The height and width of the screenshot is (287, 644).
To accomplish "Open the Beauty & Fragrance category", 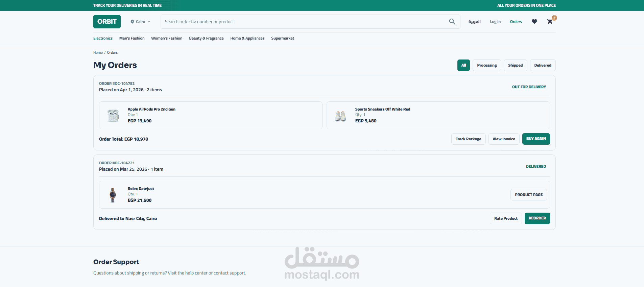I will pos(206,38).
